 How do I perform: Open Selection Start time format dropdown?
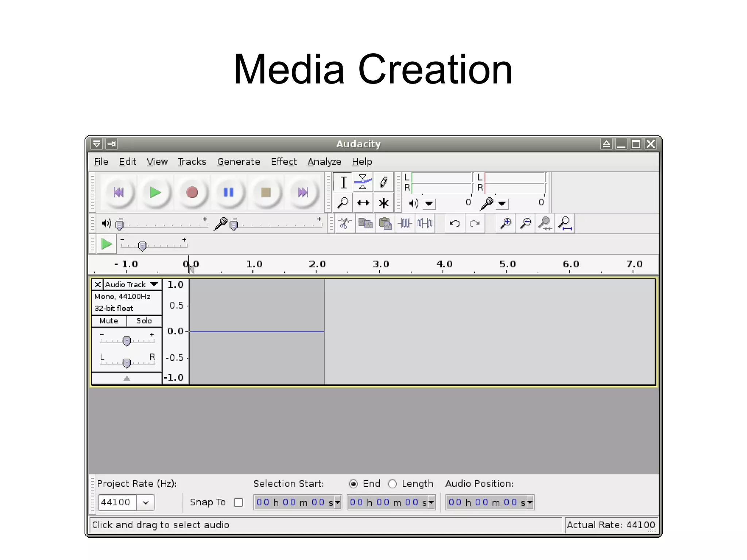coord(337,502)
